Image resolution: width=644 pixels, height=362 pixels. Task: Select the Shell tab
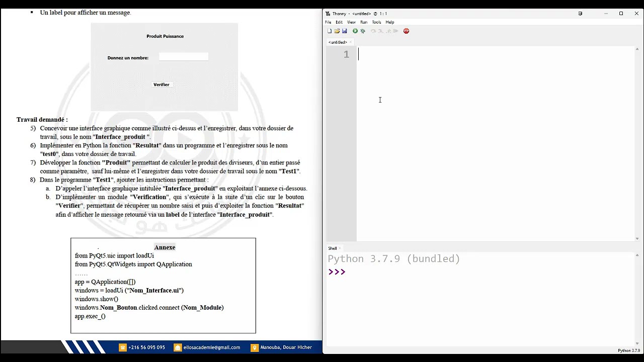(x=333, y=248)
